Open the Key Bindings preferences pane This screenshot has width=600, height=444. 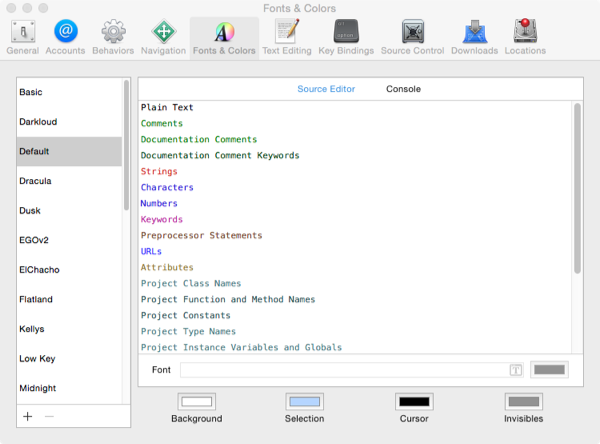click(x=346, y=38)
